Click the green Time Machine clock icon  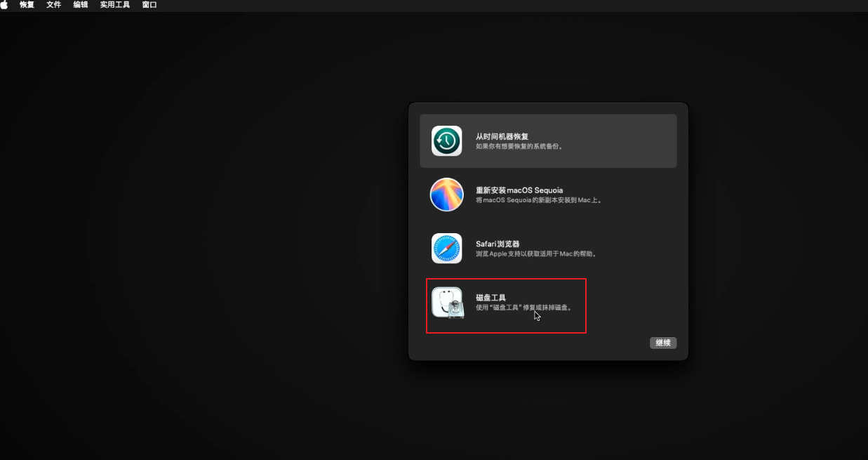tap(446, 141)
